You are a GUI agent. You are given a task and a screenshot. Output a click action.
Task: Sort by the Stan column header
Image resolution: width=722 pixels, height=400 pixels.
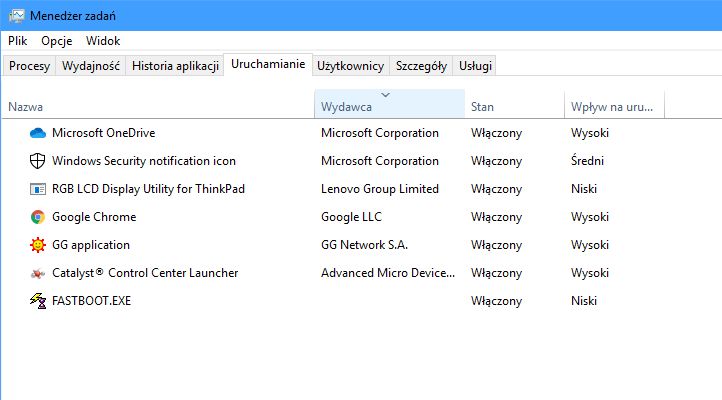pyautogui.click(x=515, y=104)
